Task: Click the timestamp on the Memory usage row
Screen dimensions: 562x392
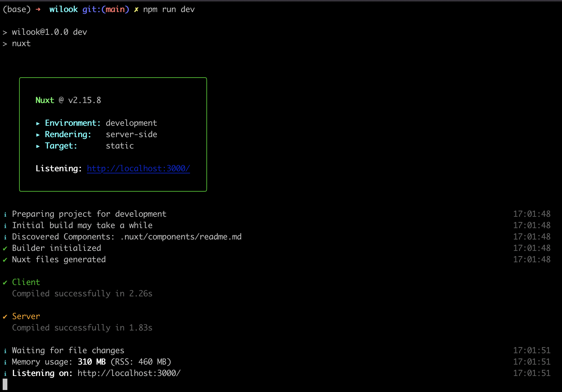Action: pos(532,362)
